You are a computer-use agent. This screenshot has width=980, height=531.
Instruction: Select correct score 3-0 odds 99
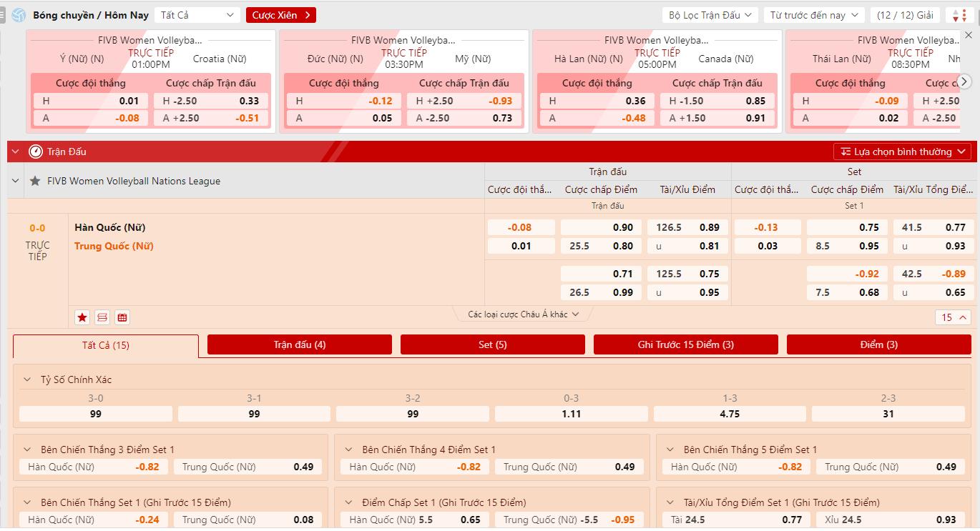96,414
